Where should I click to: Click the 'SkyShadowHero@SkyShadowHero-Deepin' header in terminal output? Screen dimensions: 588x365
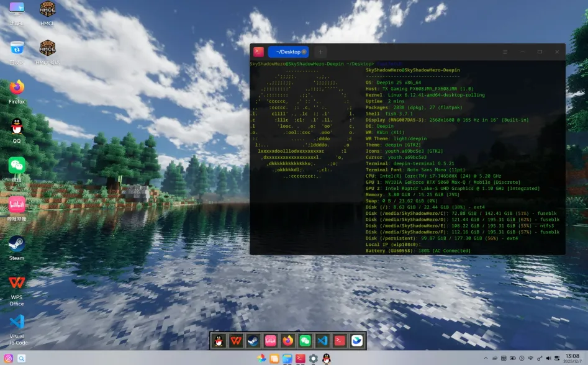point(413,70)
